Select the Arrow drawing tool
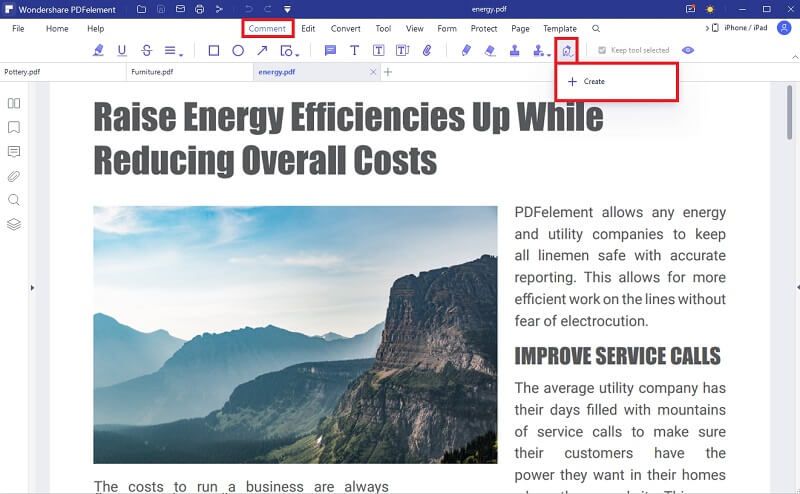The height and width of the screenshot is (494, 800). pos(262,50)
